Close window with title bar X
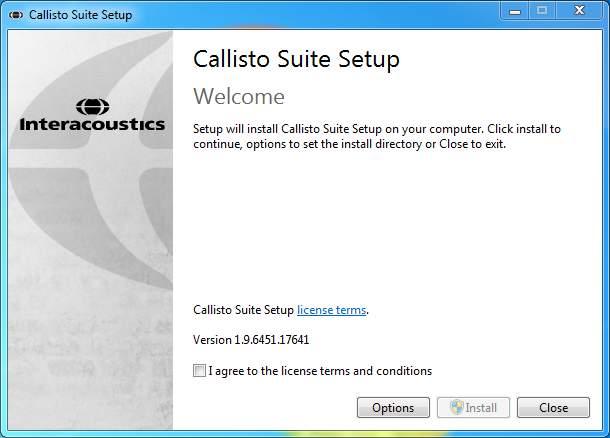The height and width of the screenshot is (438, 610). click(579, 11)
